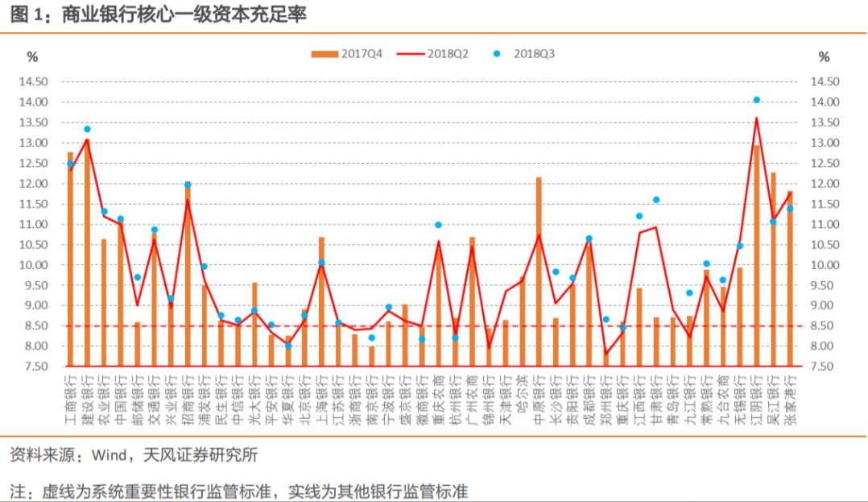Screen dimensions: 868x502
Task: Click the 江阴银行 axis label
Action: [757, 400]
